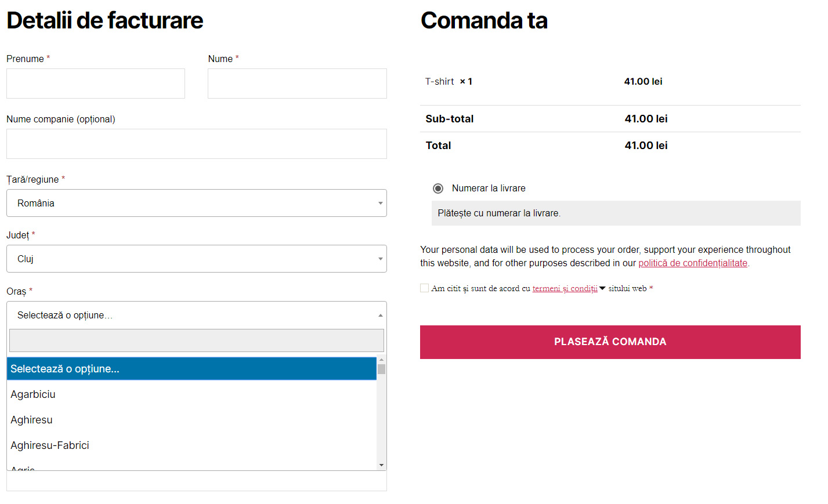The width and height of the screenshot is (828, 504).
Task: Choose Aghiresu-Fabrici in the city list
Action: [x=50, y=445]
